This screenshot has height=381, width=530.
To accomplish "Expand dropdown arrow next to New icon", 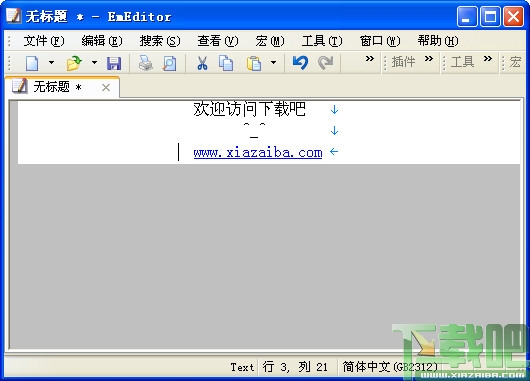I will tap(51, 63).
